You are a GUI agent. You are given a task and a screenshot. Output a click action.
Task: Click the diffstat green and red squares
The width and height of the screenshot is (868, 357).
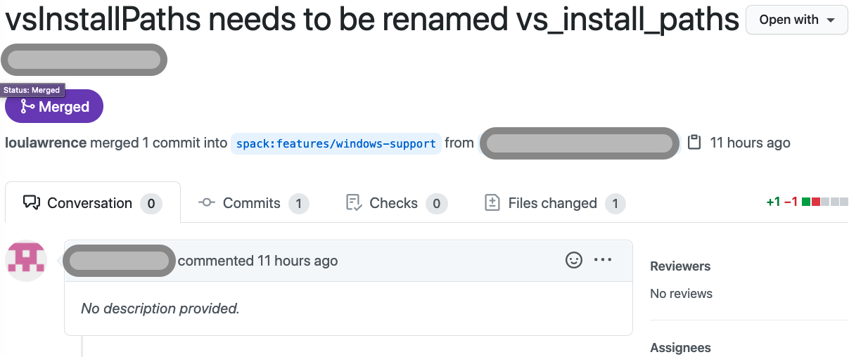point(824,202)
